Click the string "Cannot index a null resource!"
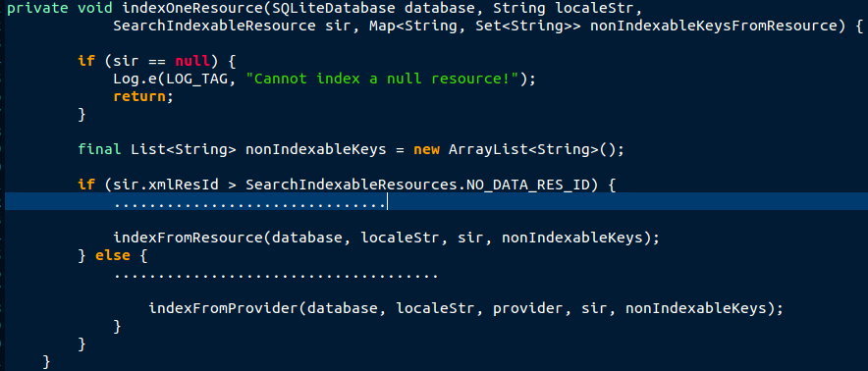 click(x=383, y=79)
